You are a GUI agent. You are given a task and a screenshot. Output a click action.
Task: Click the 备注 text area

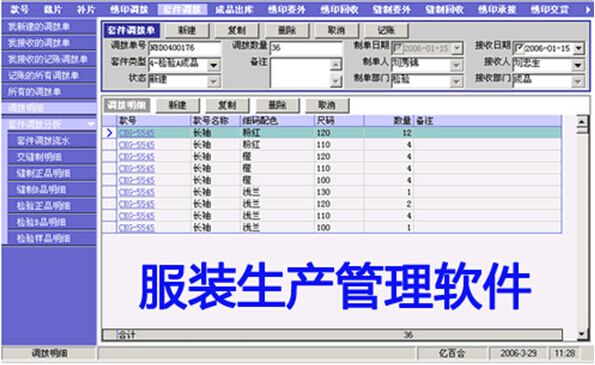[300, 73]
